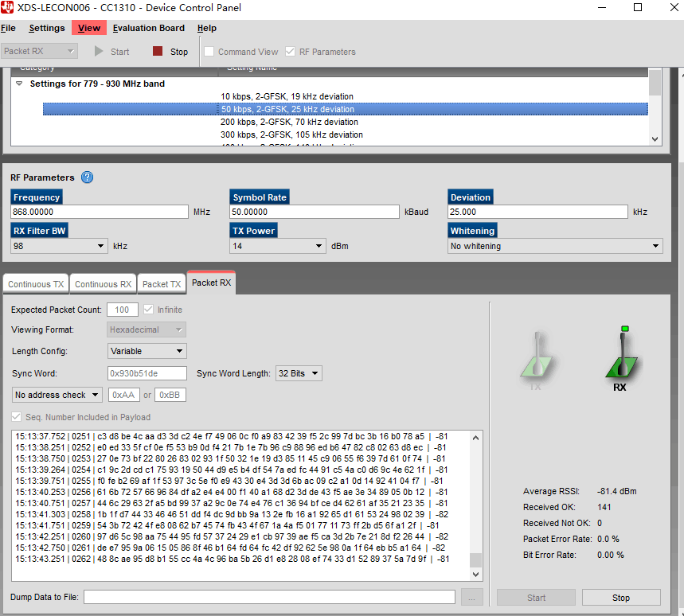The height and width of the screenshot is (616, 684).
Task: Click the packet log scroll-up arrow
Action: pos(476,438)
